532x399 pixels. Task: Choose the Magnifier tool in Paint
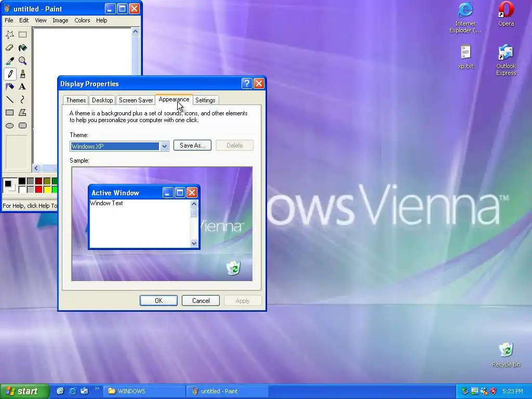(23, 61)
